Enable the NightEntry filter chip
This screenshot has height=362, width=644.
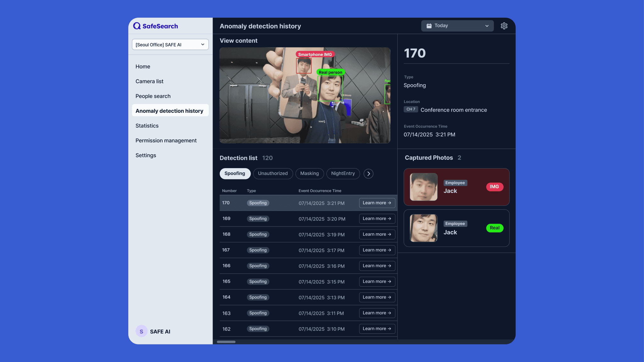(343, 173)
